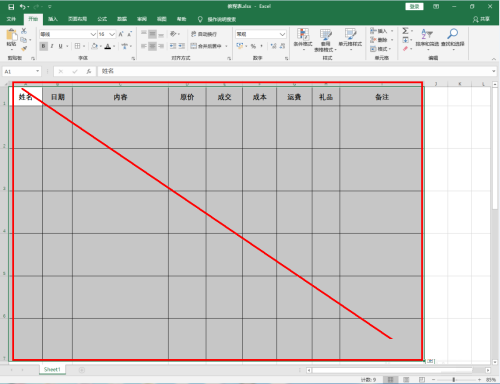The width and height of the screenshot is (500, 384).
Task: Click the borders icon
Action: click(x=77, y=46)
